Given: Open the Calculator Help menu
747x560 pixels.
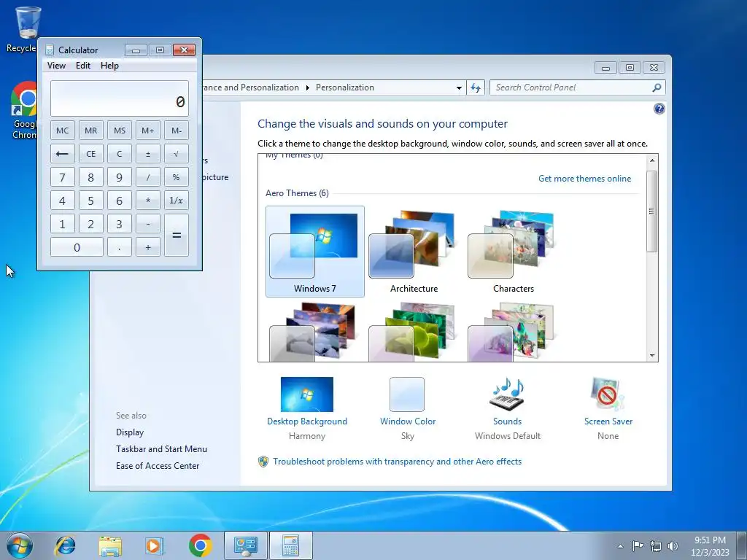Looking at the screenshot, I should pyautogui.click(x=109, y=66).
